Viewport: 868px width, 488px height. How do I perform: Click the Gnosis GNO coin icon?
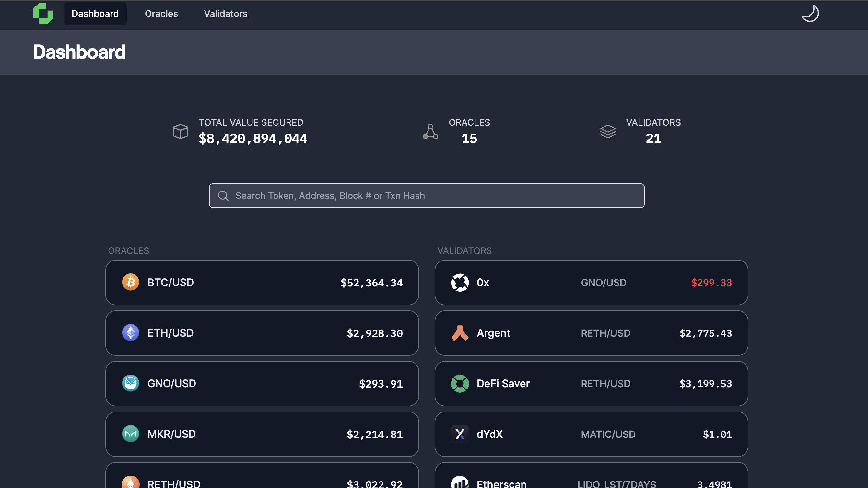(130, 383)
